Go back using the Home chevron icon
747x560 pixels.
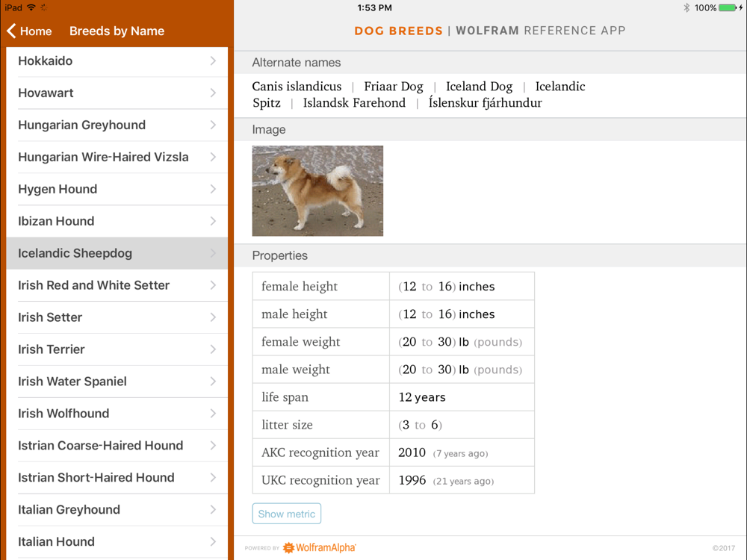coord(11,31)
